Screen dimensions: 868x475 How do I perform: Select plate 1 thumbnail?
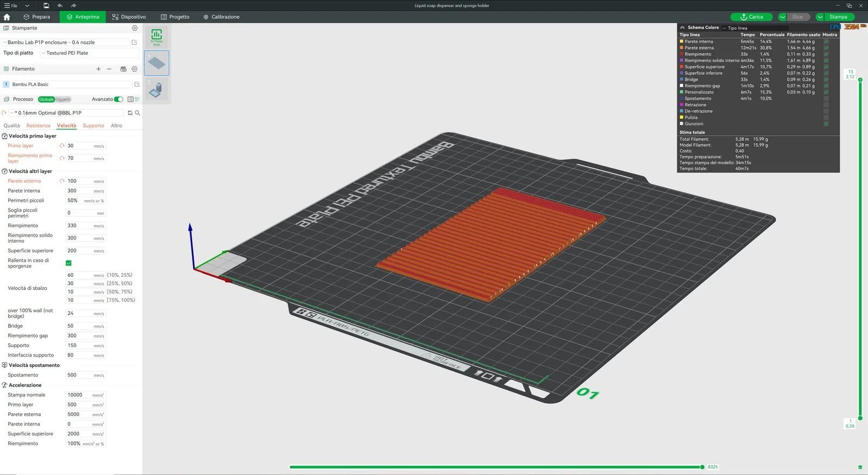click(x=157, y=63)
